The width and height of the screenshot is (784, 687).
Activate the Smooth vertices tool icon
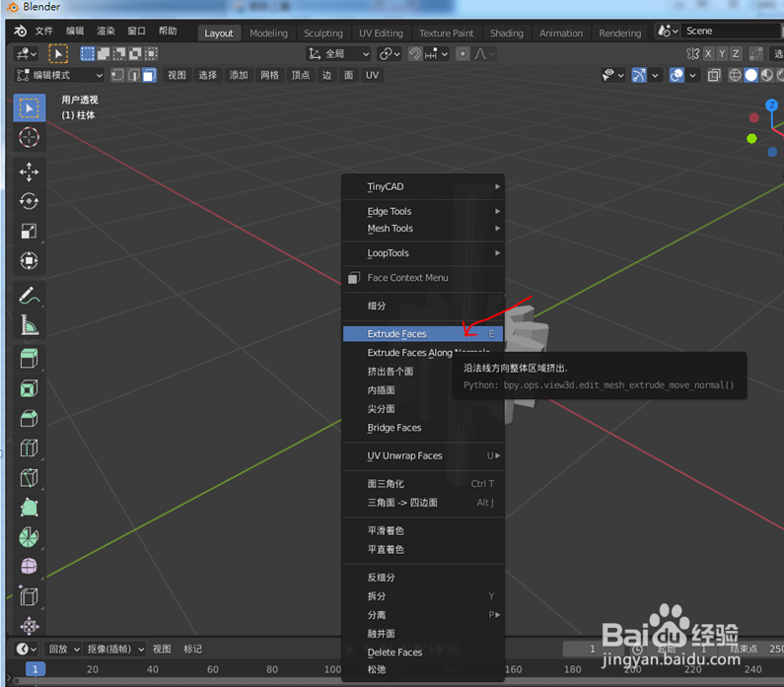pyautogui.click(x=29, y=567)
